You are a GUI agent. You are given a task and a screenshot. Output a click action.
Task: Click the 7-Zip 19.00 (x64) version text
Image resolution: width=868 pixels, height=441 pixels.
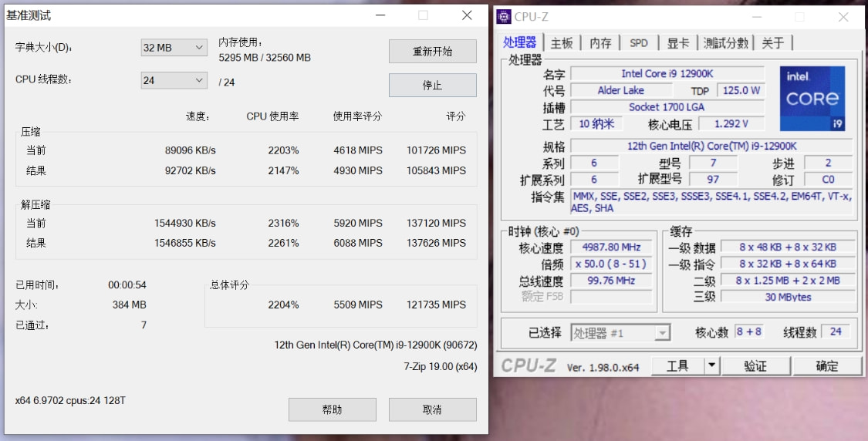[440, 366]
